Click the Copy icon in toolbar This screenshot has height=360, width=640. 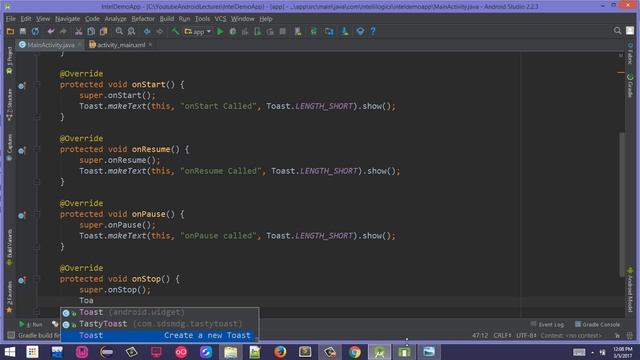click(91, 31)
